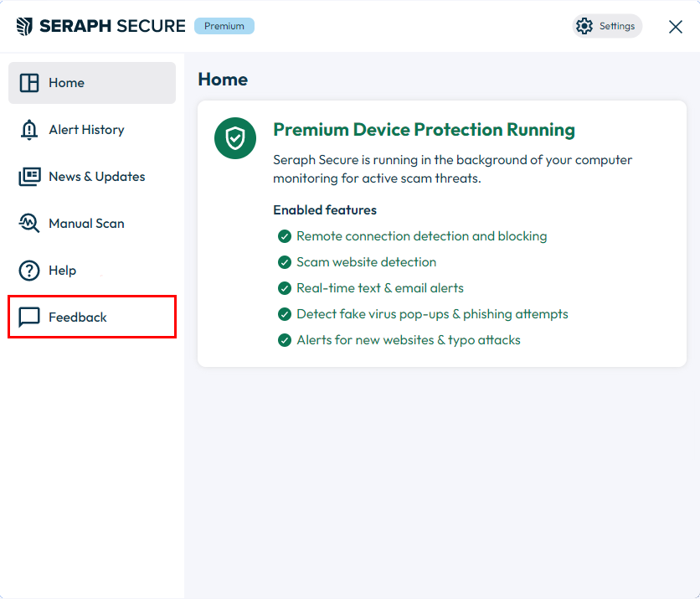Click checkmark beside Detect fake virus pop-ups
The image size is (700, 599).
(x=285, y=314)
